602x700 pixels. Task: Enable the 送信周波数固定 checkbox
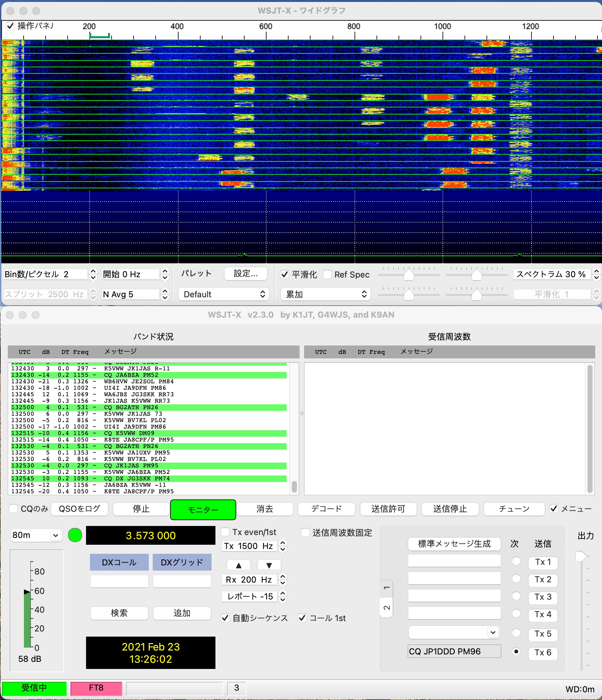[x=305, y=532]
